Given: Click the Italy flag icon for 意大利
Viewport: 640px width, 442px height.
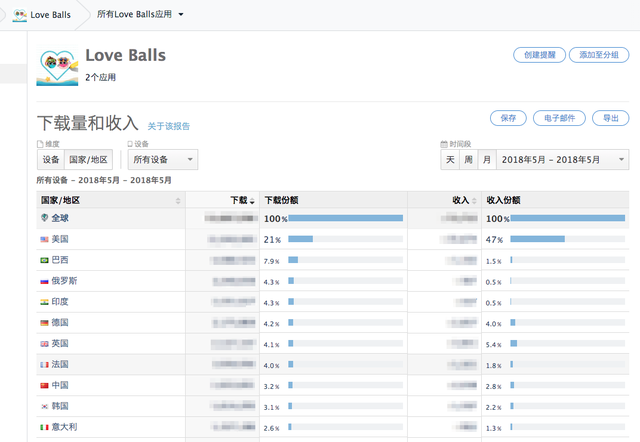Looking at the screenshot, I should (x=44, y=427).
